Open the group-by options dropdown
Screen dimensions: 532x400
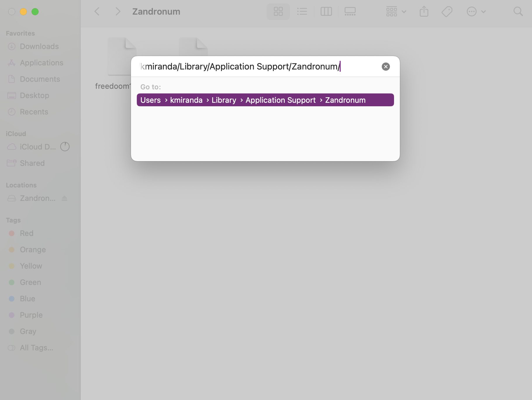[396, 12]
